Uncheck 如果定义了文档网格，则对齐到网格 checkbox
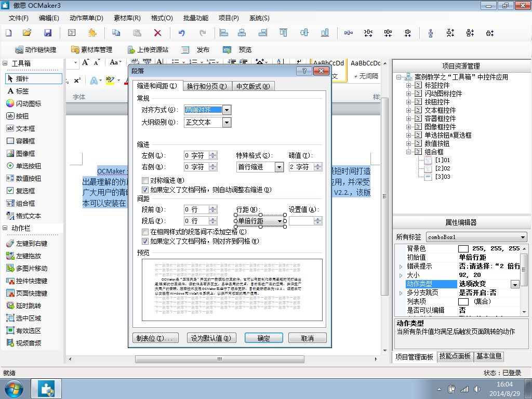Image resolution: width=532 pixels, height=399 pixels. [145, 242]
